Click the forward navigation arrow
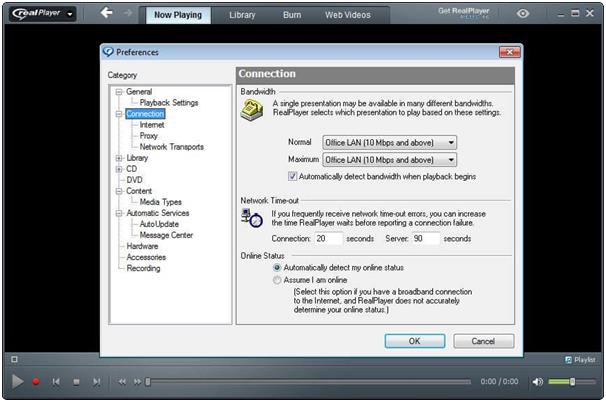 click(128, 13)
